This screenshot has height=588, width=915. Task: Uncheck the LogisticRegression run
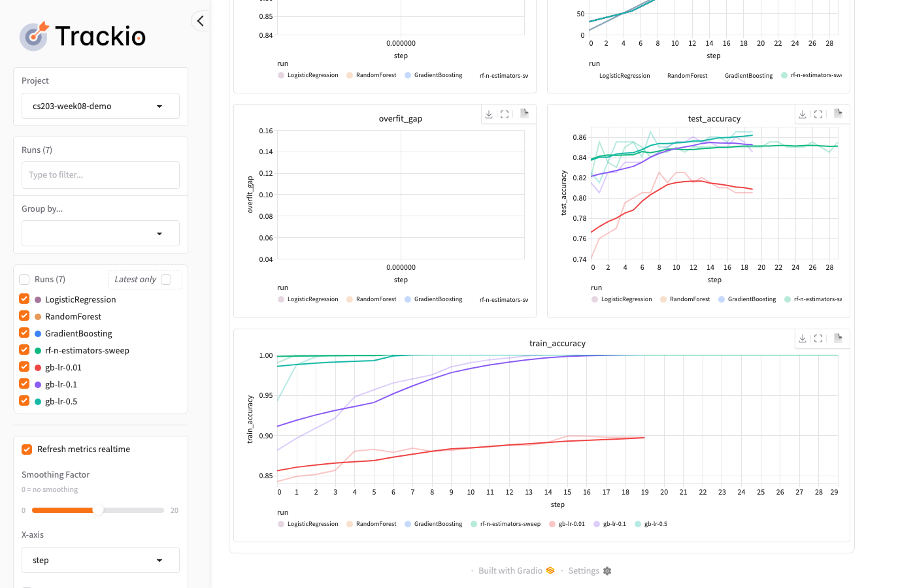coord(25,299)
